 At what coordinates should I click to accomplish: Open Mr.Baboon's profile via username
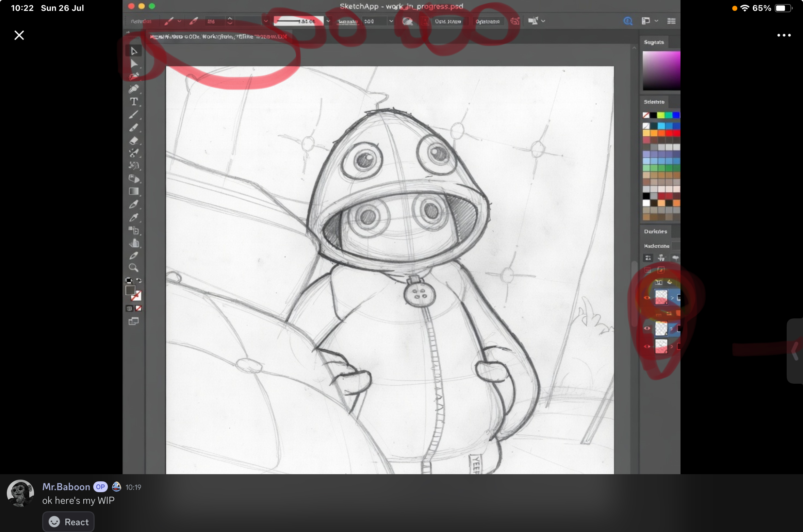coord(66,487)
